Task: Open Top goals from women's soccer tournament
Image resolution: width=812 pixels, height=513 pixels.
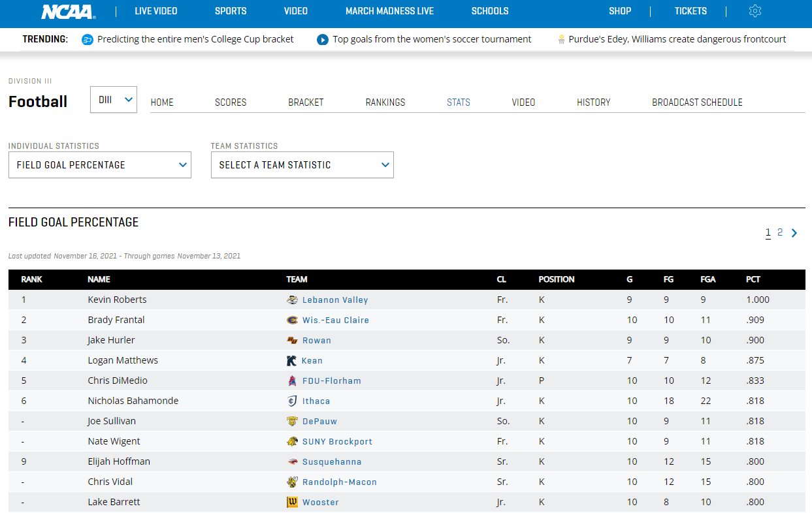Action: tap(432, 39)
